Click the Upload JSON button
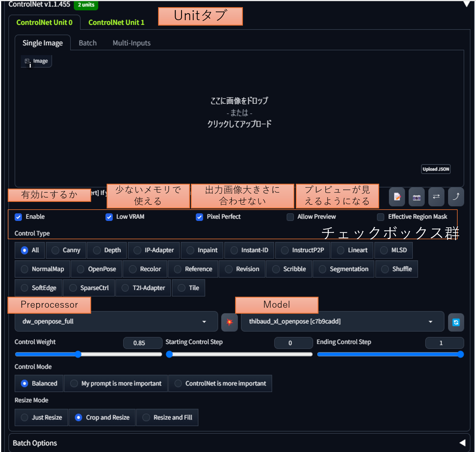This screenshot has height=452, width=476. click(435, 169)
